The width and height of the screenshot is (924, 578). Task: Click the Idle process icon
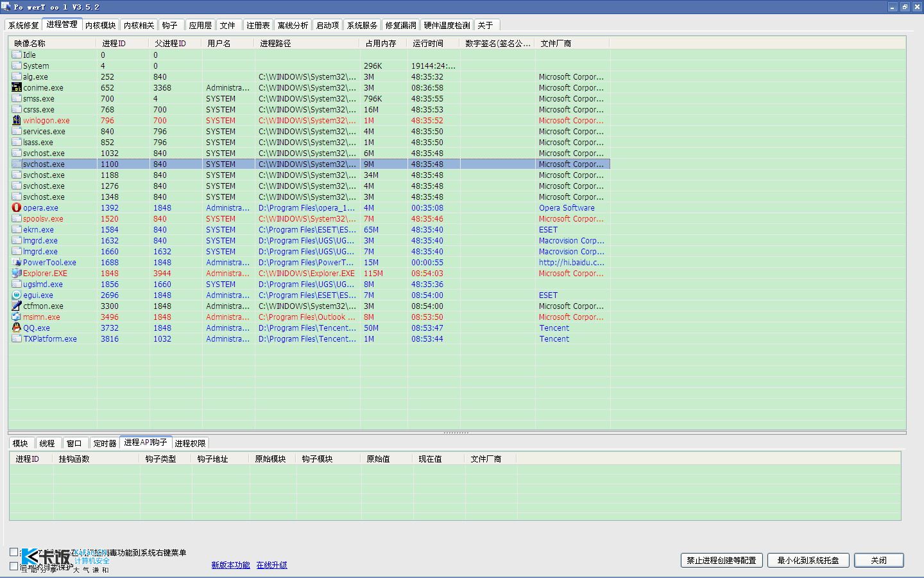click(x=17, y=55)
